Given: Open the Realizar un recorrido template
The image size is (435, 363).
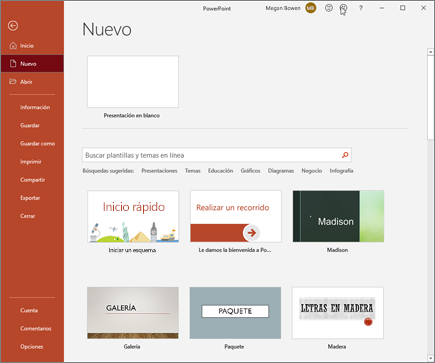Looking at the screenshot, I should point(236,216).
